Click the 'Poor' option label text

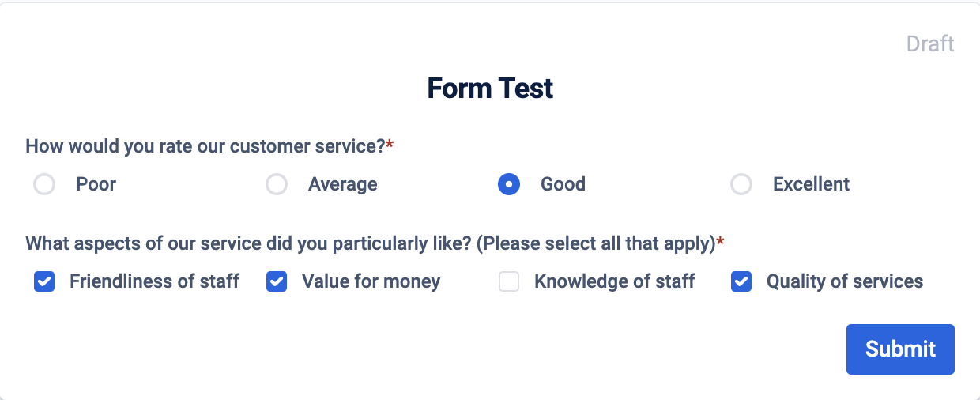(96, 185)
